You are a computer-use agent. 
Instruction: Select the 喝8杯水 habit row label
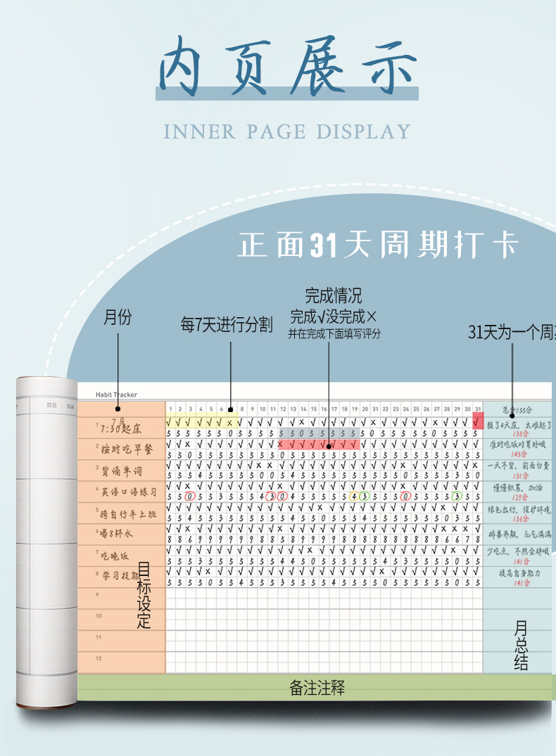pyautogui.click(x=116, y=533)
